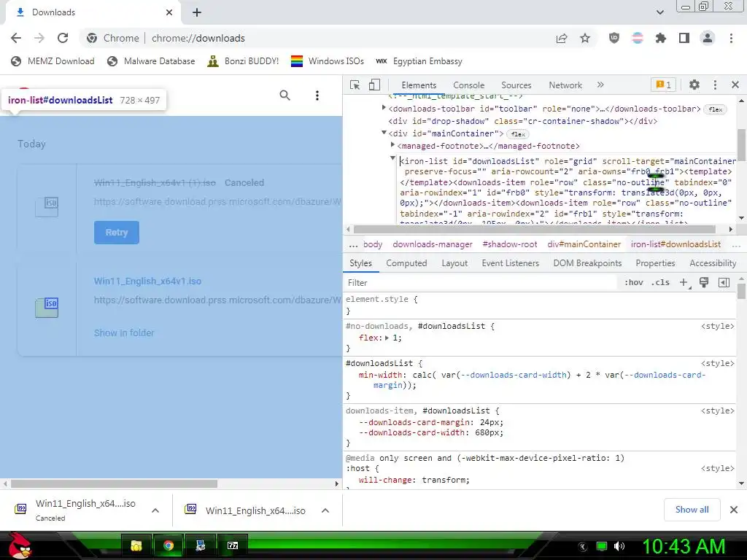Click the flex badge beside mainContainer
747x560 pixels.
[518, 134]
